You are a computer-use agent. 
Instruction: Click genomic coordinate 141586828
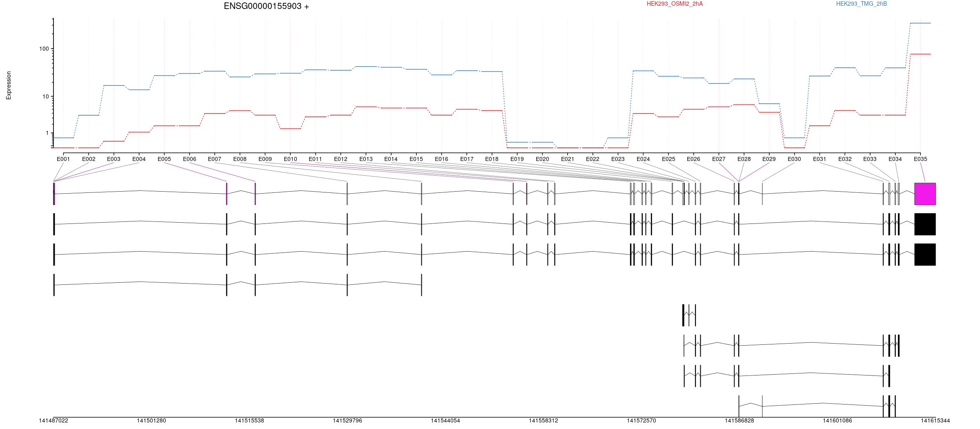coord(739,420)
